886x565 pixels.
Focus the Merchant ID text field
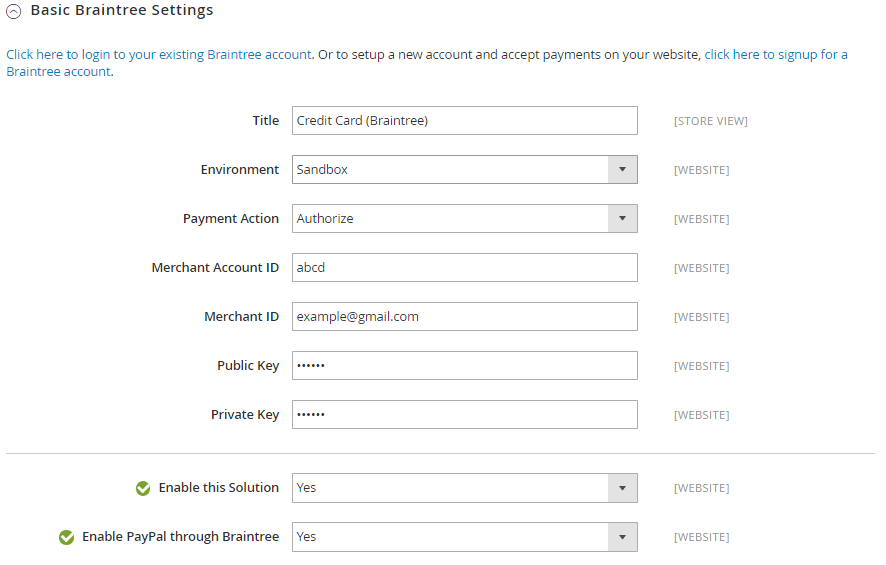[x=464, y=317]
